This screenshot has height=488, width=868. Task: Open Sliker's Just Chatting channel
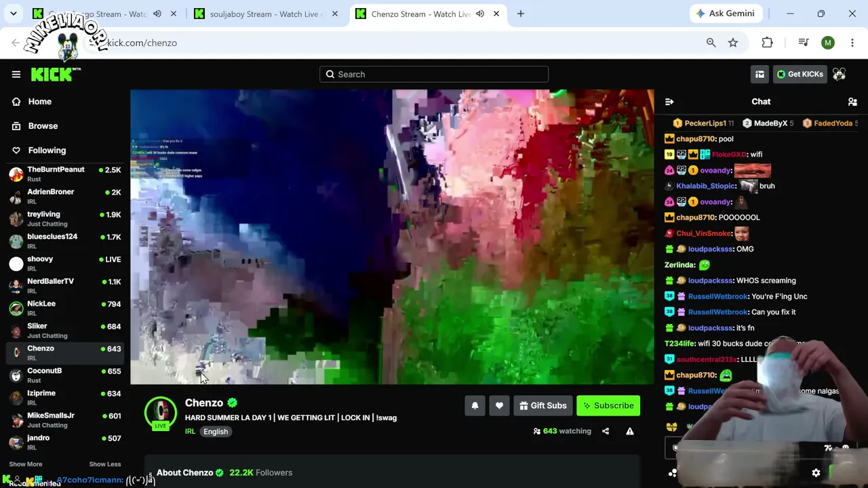point(65,331)
